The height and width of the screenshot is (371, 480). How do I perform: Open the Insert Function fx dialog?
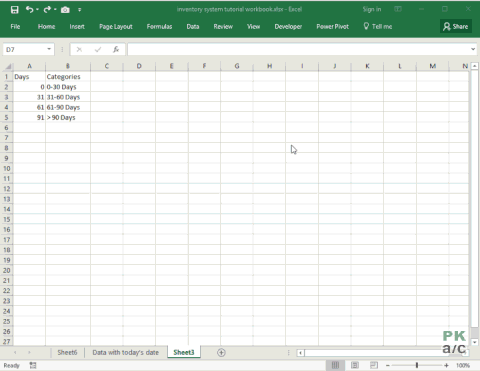(116, 50)
